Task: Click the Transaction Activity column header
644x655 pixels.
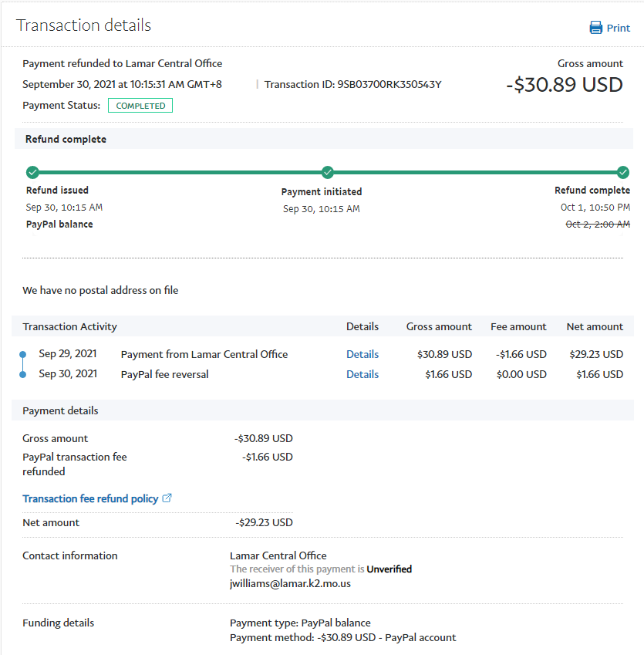Action: 70,326
